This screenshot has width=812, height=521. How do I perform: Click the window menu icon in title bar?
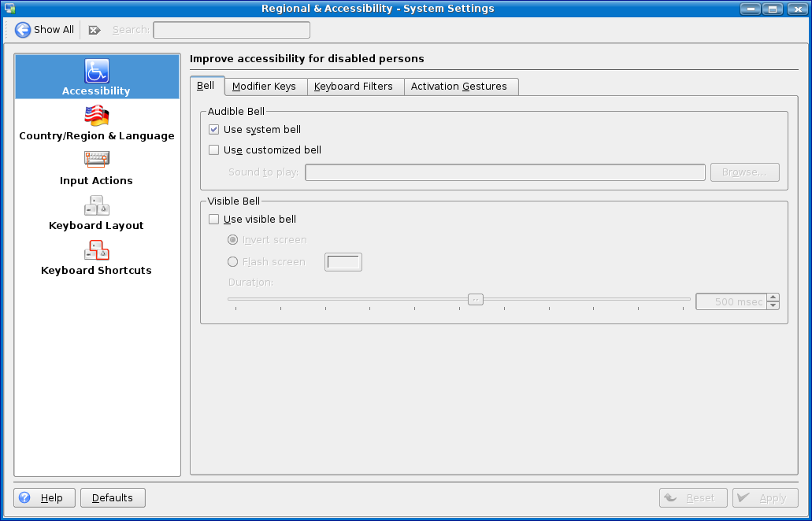pyautogui.click(x=9, y=9)
